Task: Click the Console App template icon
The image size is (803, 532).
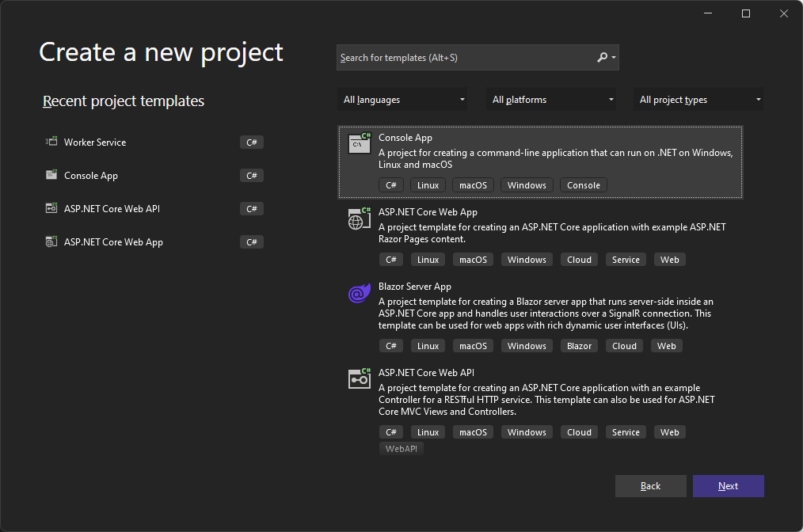Action: [360, 143]
